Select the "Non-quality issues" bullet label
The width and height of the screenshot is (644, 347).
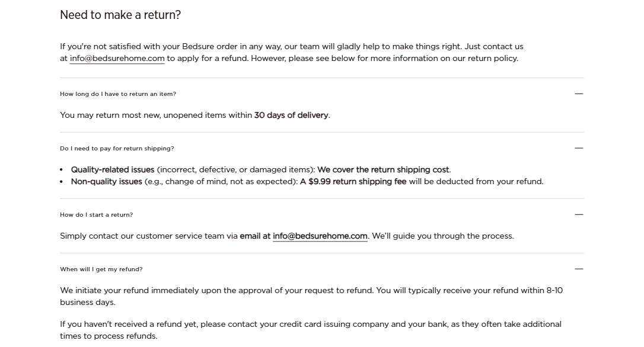[107, 181]
